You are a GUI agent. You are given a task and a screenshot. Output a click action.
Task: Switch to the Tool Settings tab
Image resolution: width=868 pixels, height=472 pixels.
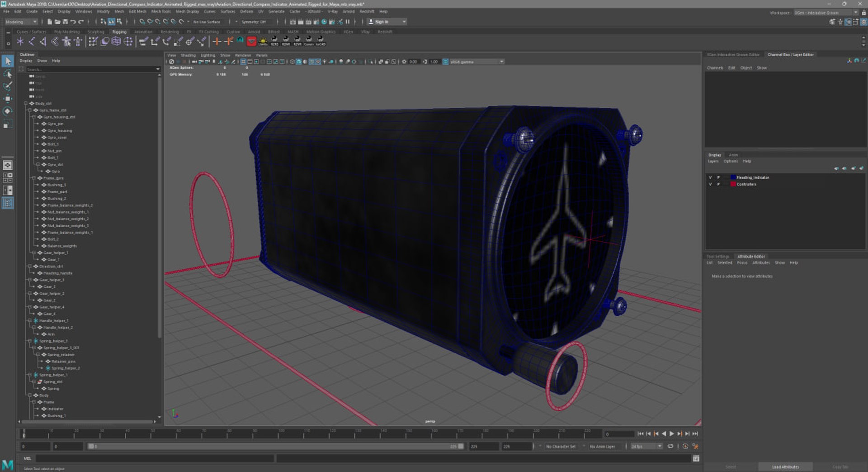pos(718,256)
